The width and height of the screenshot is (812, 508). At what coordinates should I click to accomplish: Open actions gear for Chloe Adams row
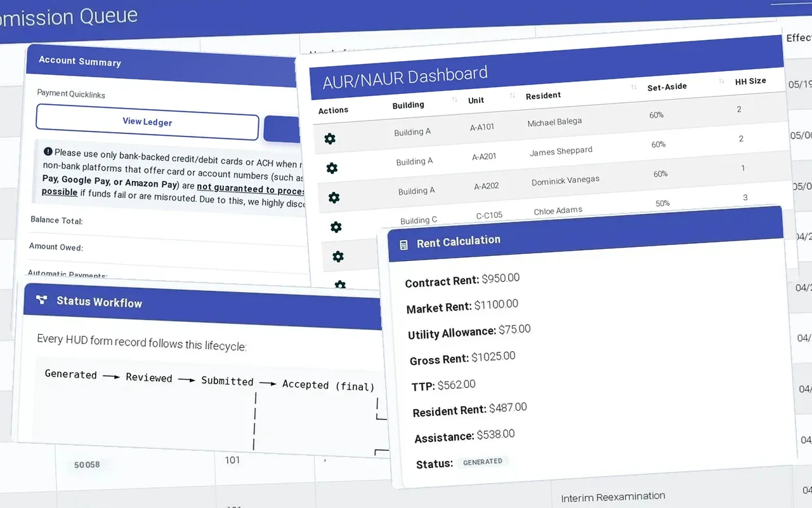[336, 227]
